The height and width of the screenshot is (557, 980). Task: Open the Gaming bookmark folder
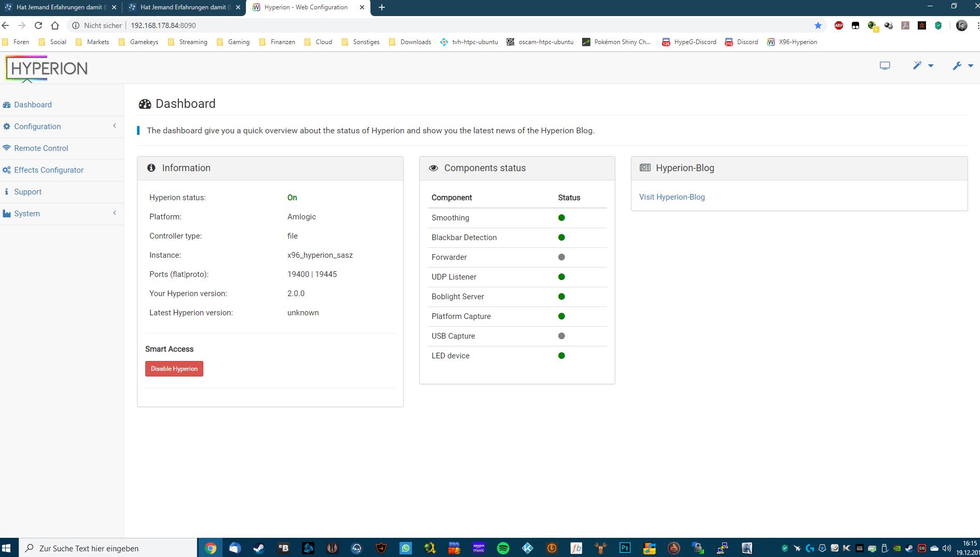pos(233,42)
